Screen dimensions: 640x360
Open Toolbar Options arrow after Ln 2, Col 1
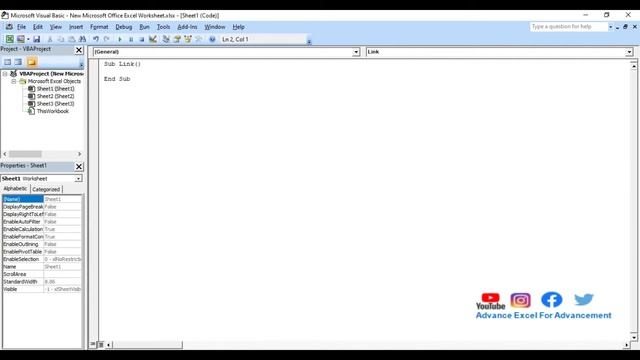309,41
